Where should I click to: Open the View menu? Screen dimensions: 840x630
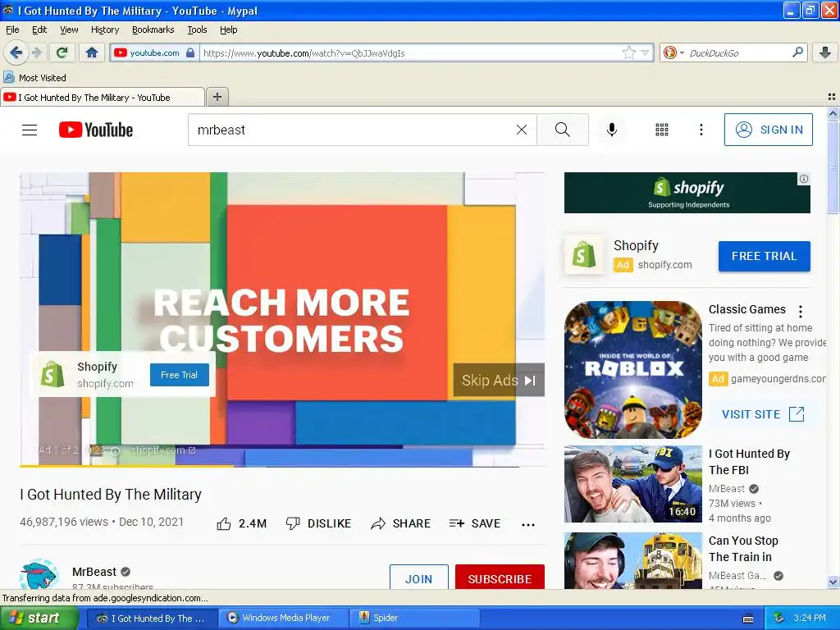pos(69,30)
